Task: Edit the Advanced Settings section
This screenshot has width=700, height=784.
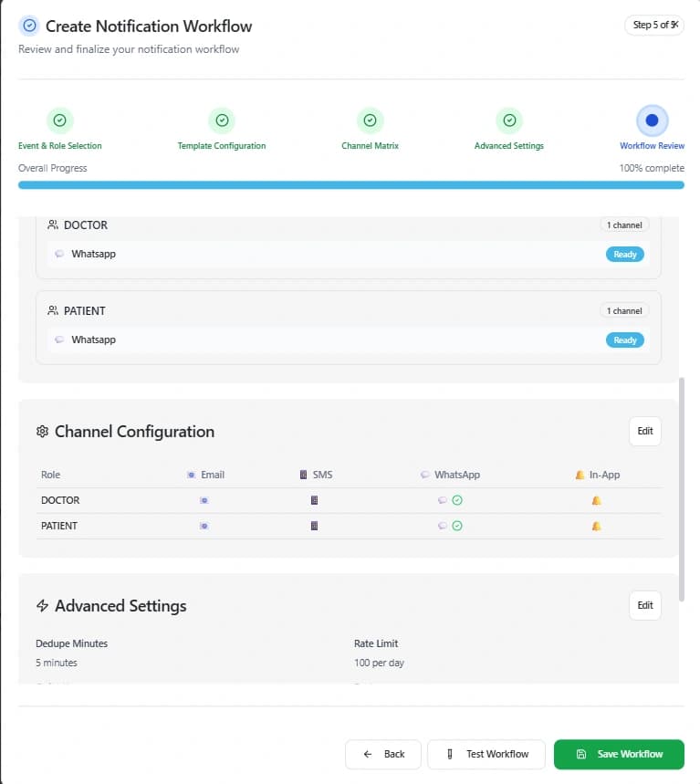Action: tap(645, 605)
